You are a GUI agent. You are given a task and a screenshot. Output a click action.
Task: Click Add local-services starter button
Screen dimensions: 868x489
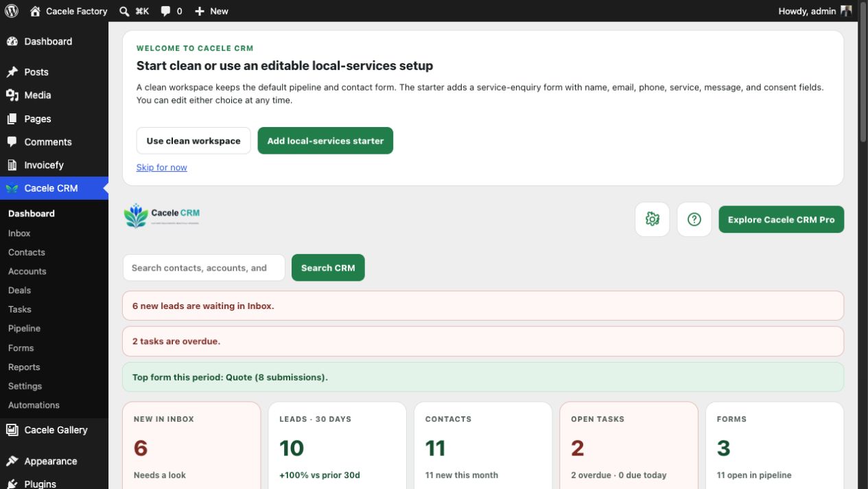tap(325, 141)
